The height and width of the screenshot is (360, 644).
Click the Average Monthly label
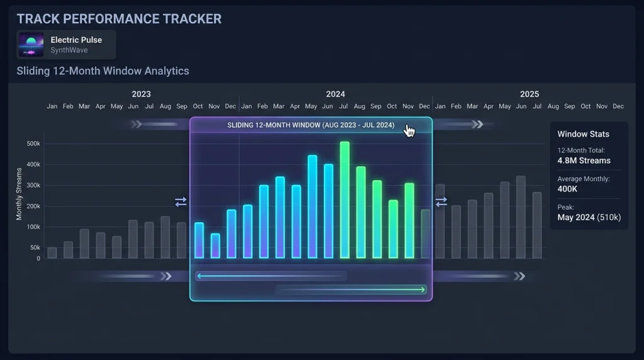pyautogui.click(x=583, y=179)
